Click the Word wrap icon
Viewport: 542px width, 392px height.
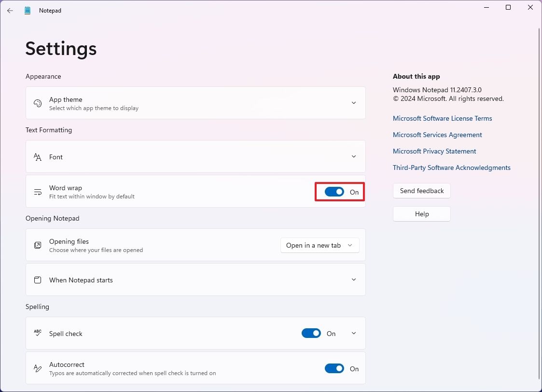[x=38, y=192]
